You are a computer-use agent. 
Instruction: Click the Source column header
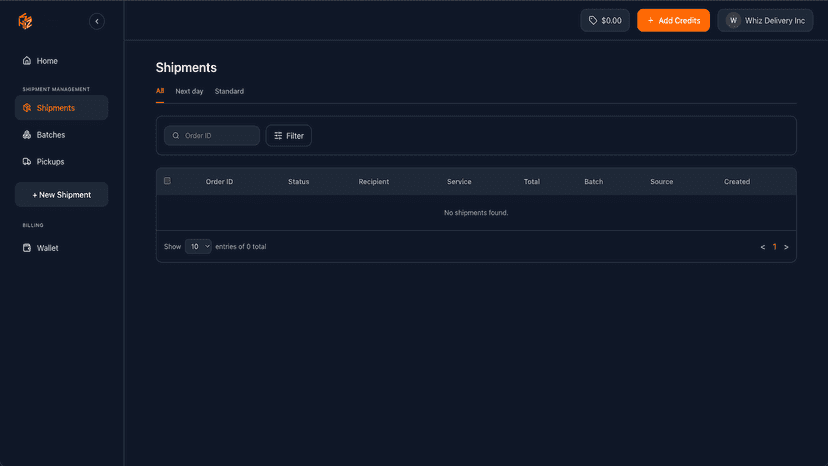pyautogui.click(x=662, y=182)
